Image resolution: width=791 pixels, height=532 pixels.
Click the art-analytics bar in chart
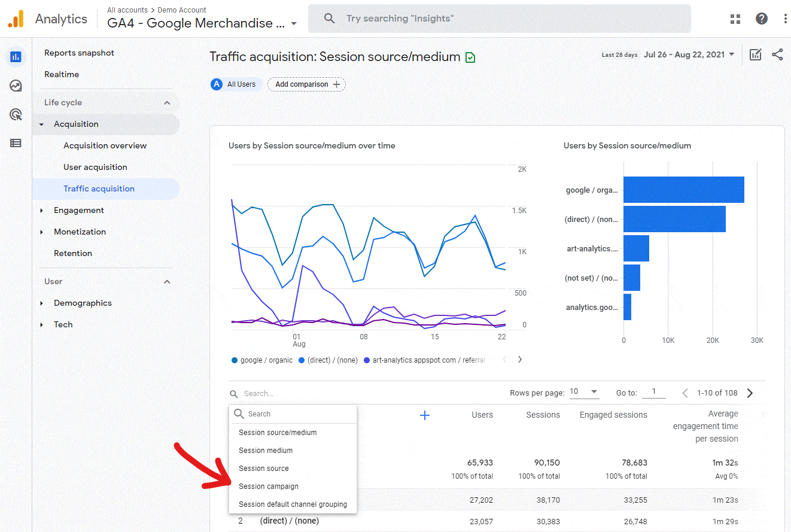click(x=636, y=248)
